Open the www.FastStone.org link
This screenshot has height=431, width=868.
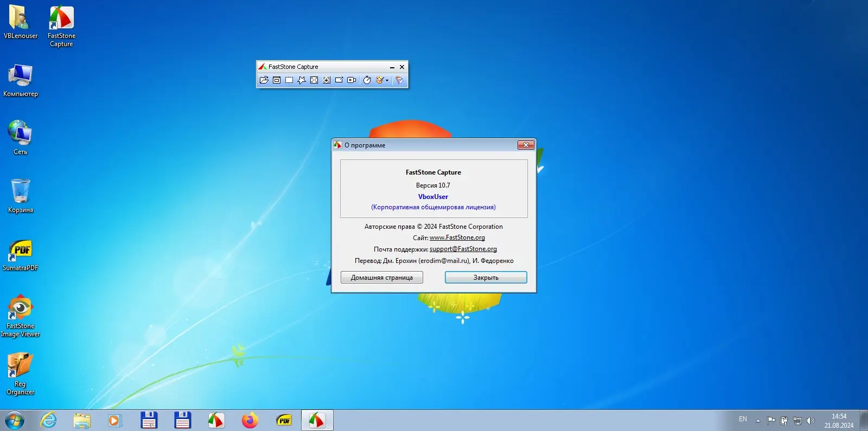[x=457, y=237]
